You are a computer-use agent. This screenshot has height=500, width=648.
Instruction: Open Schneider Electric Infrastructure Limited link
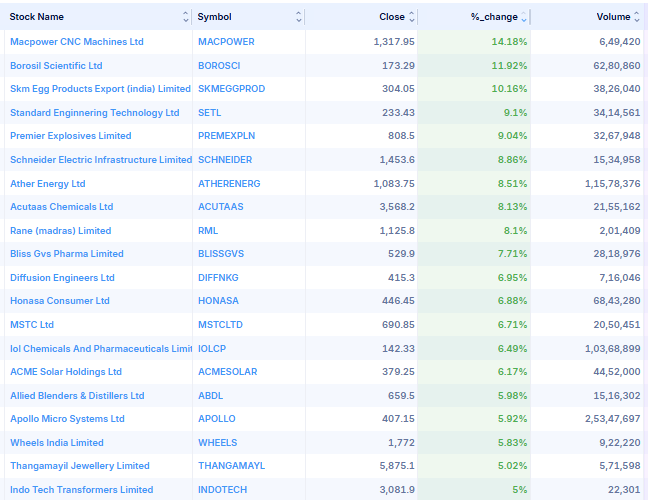[x=101, y=160]
